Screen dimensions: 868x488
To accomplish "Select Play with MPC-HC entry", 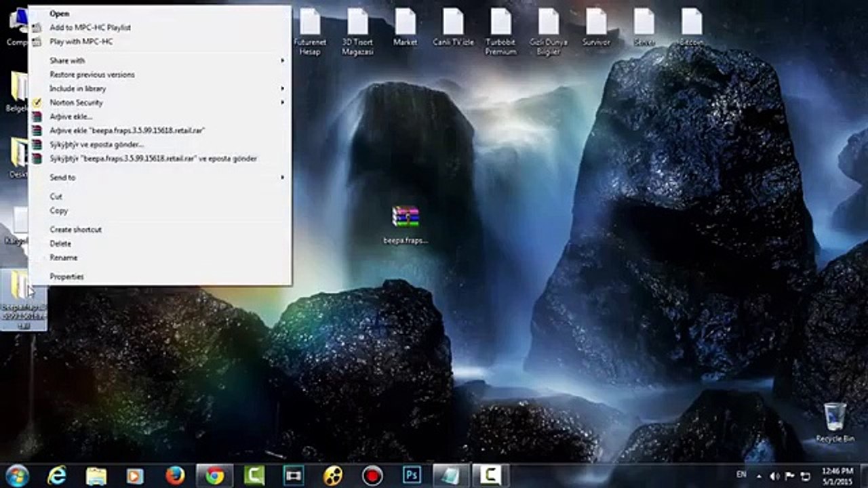I will pyautogui.click(x=81, y=42).
